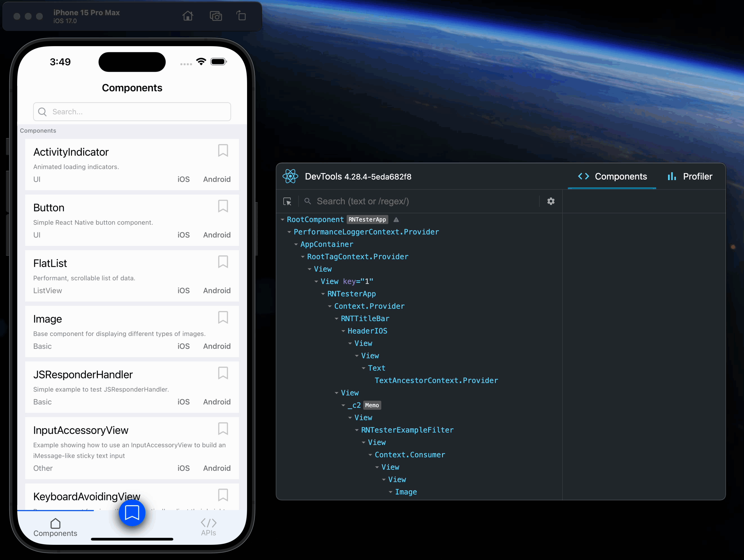Screen dimensions: 744x560
Task: Select the warning triangle icon on RootComponent
Action: click(395, 219)
